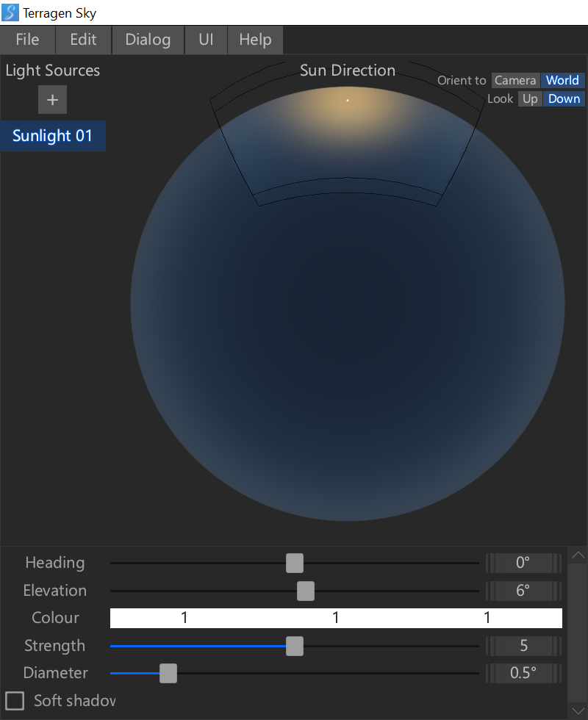Viewport: 588px width, 720px height.
Task: Open the File menu
Action: (x=27, y=40)
